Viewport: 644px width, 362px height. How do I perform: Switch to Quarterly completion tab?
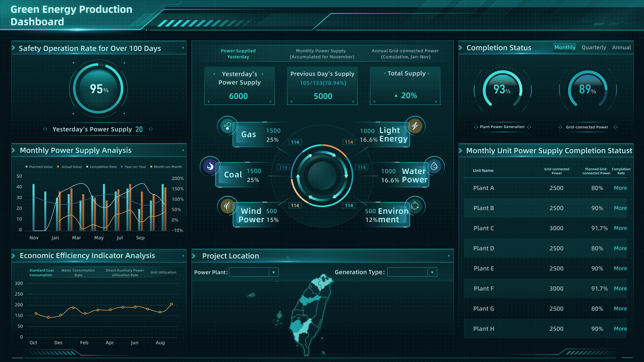coord(594,47)
